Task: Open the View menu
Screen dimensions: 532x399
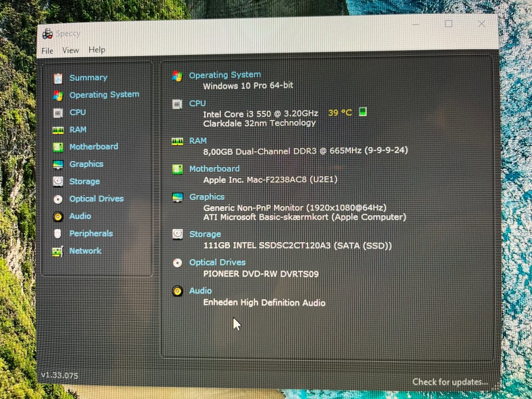Action: [x=70, y=50]
